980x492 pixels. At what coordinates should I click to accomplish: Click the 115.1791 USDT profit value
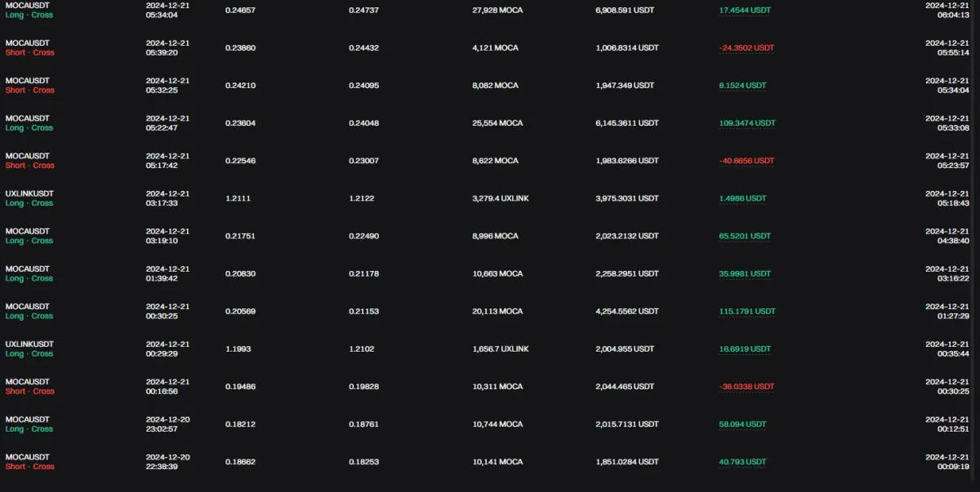pos(747,311)
